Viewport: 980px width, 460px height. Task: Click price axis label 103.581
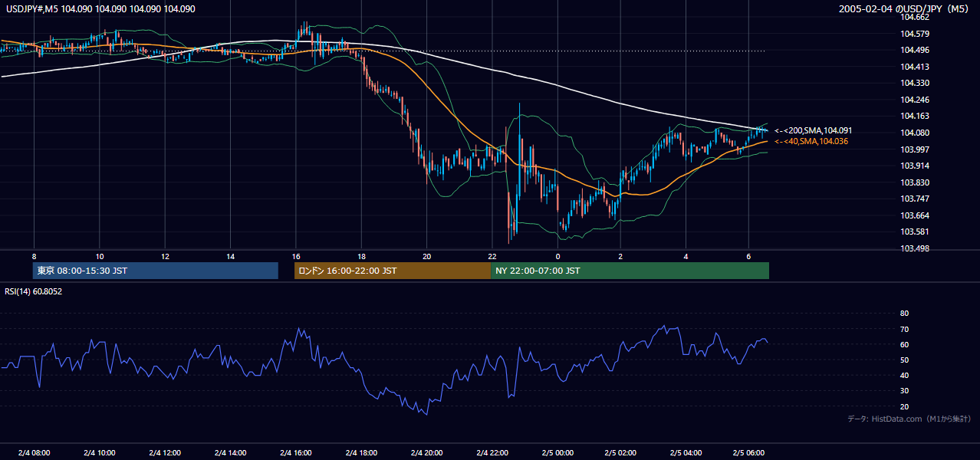click(915, 232)
